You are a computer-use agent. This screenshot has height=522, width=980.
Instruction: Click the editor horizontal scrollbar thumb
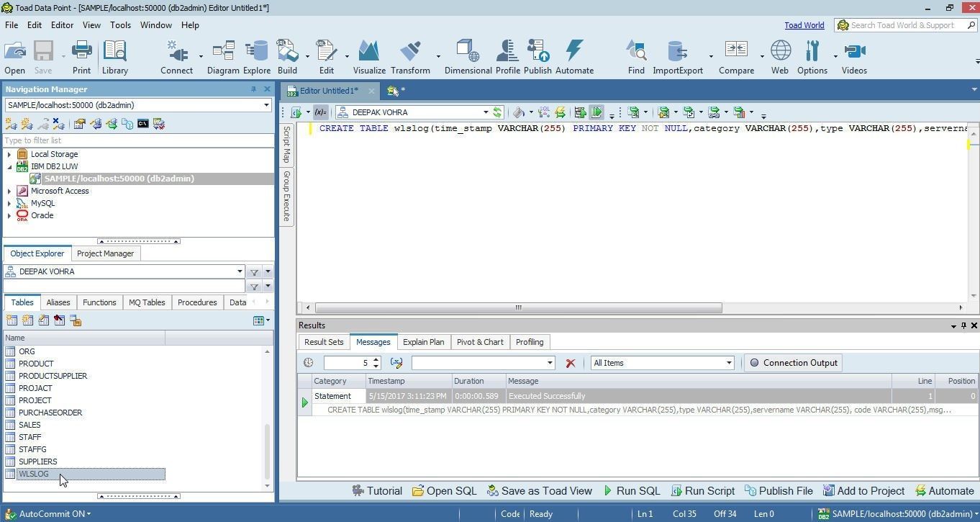pyautogui.click(x=518, y=307)
